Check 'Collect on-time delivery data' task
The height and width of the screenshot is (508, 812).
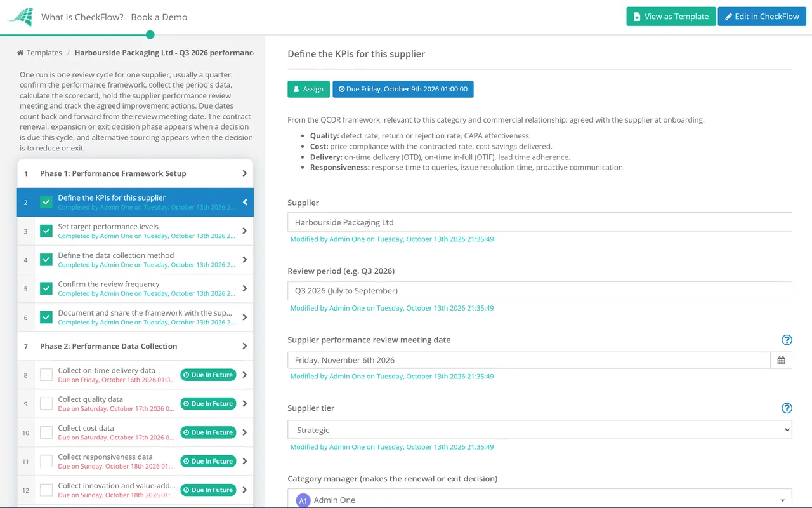[x=46, y=375]
